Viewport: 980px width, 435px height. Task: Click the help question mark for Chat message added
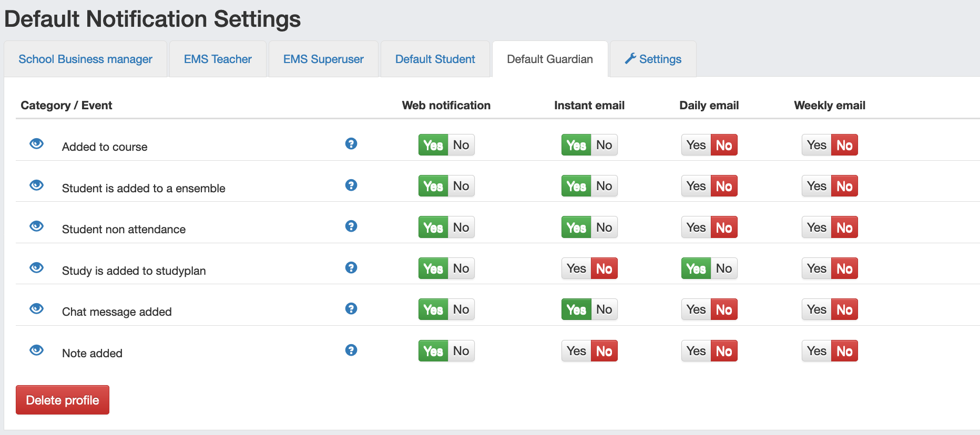coord(351,308)
